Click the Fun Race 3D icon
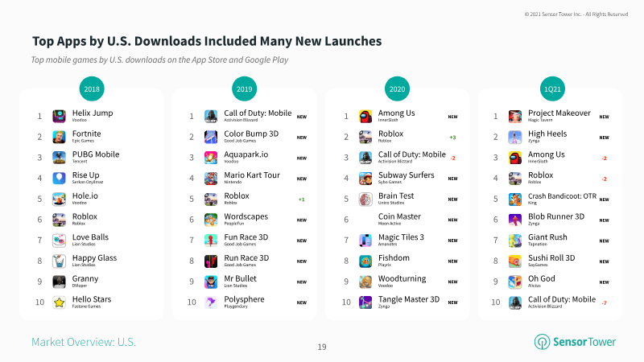This screenshot has width=644, height=362. [211, 240]
